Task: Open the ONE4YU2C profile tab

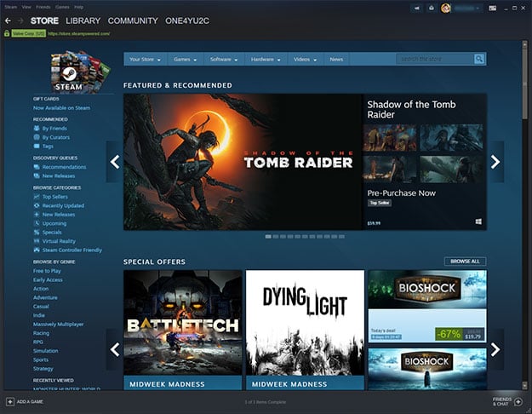Action: 187,20
